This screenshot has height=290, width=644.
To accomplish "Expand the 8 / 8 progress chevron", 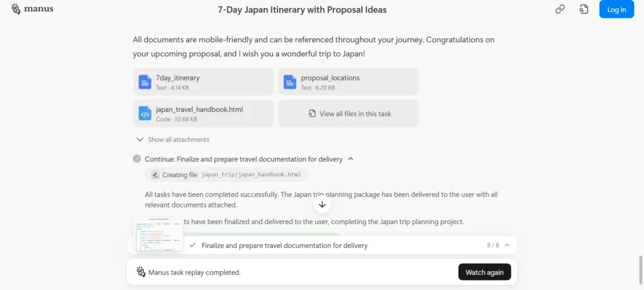I will (508, 245).
